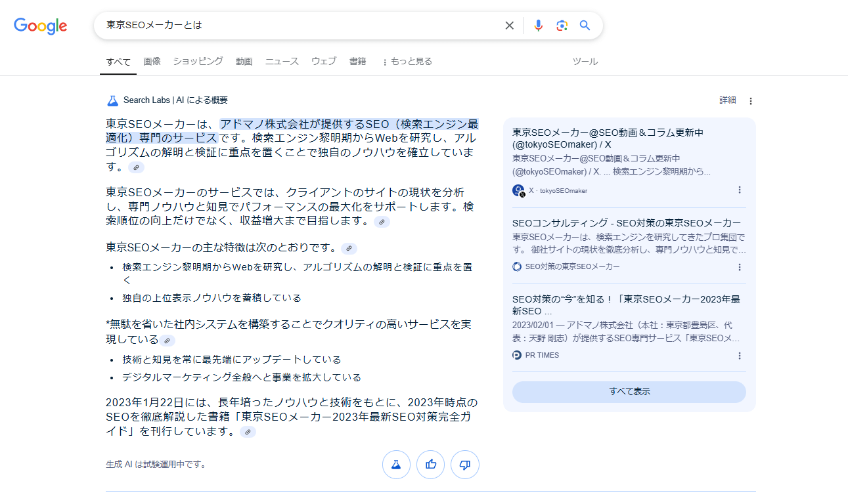
Task: Click the X tokyoSEOmaker profile icon
Action: [518, 190]
